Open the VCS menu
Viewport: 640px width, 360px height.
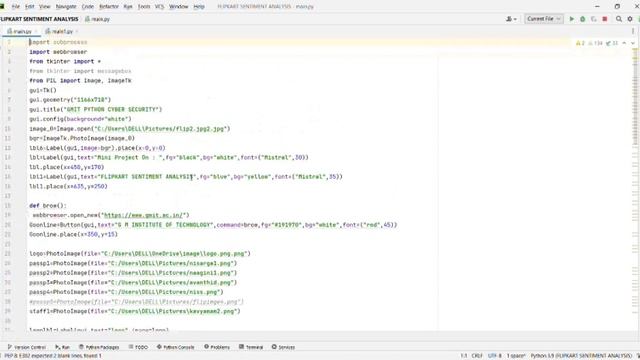159,7
